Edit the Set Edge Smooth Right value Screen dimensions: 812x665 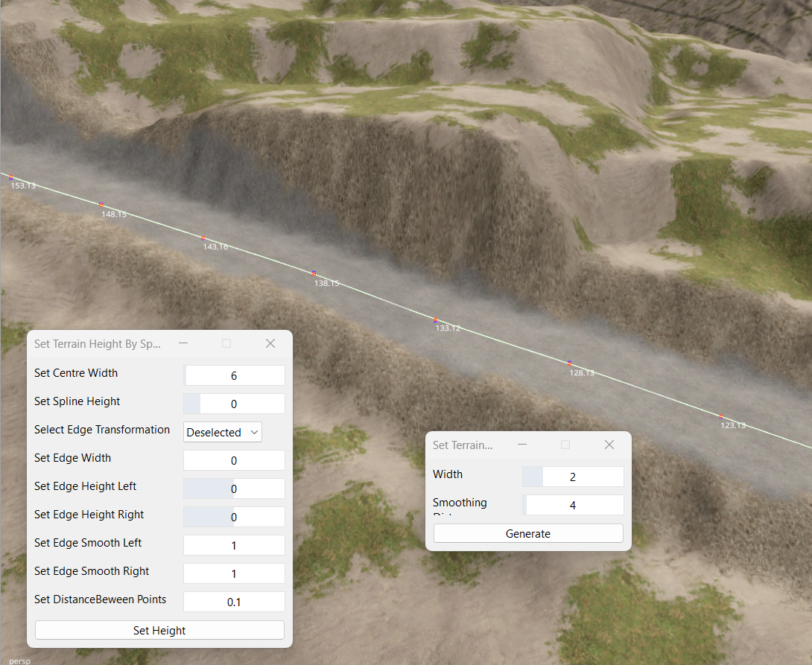[234, 573]
